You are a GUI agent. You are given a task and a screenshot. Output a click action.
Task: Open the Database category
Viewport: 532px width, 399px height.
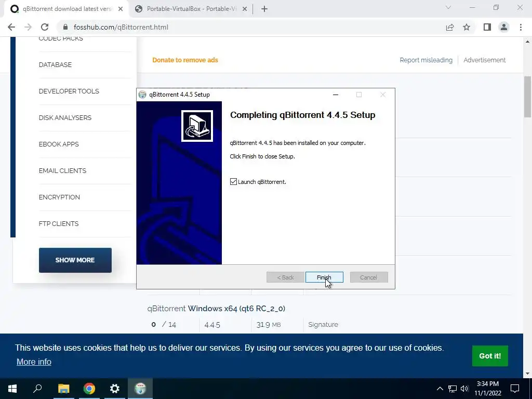pyautogui.click(x=55, y=65)
